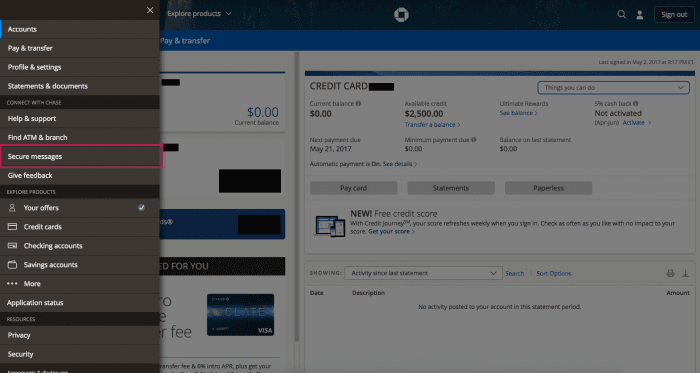Click the checkmark beside Your offers
Image resolution: width=700 pixels, height=373 pixels.
pyautogui.click(x=142, y=207)
